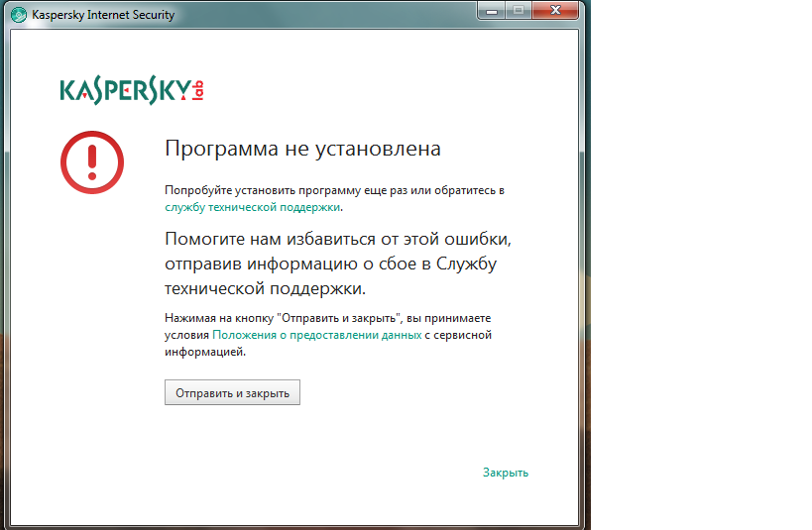Open the "службу технической поддержки" link
The width and height of the screenshot is (812, 530).
point(253,207)
